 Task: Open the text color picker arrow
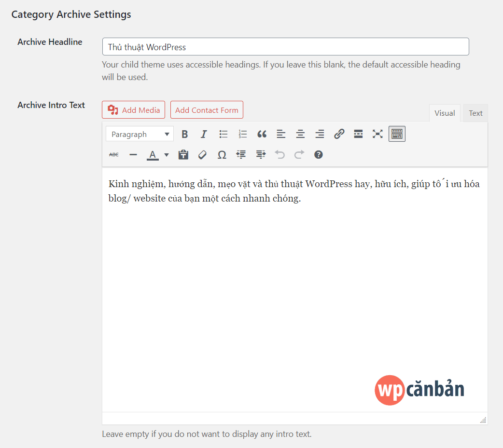coord(167,155)
